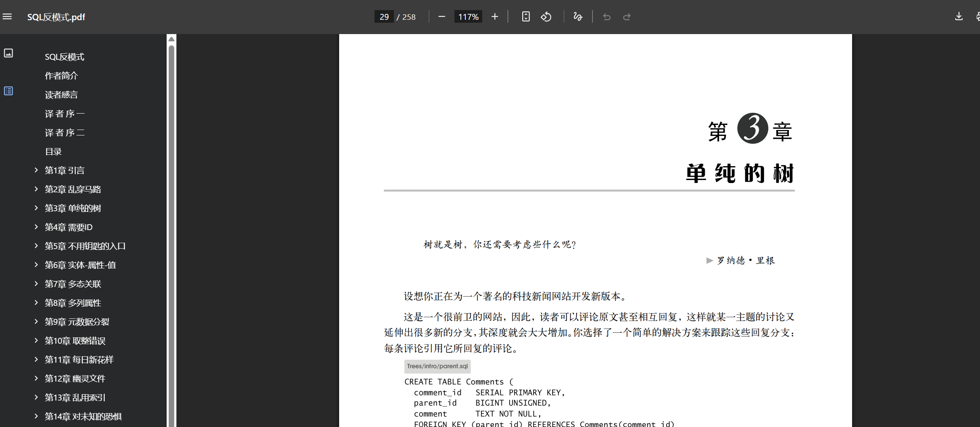Select the draw annotation tool

point(578,17)
